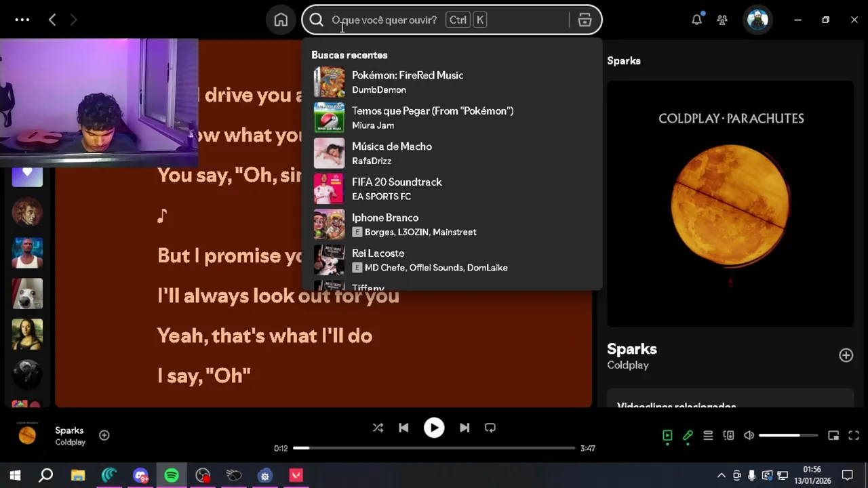This screenshot has height=488, width=868.
Task: Open Connect to a device icon
Action: tap(728, 436)
